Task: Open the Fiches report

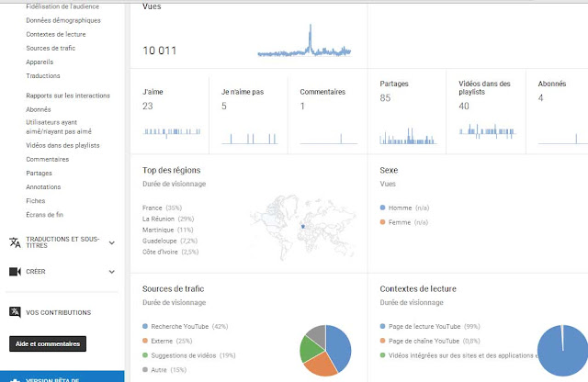Action: (x=35, y=200)
